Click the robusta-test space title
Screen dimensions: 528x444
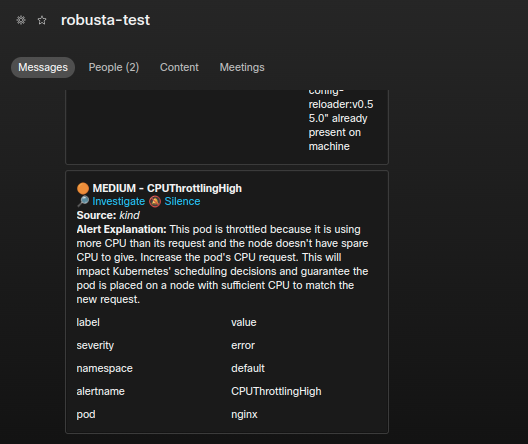[105, 20]
